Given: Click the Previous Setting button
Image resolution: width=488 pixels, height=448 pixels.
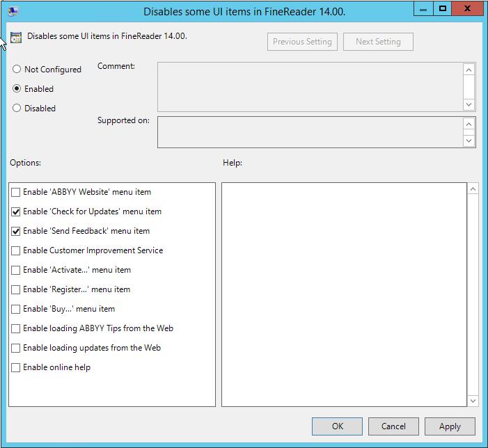Looking at the screenshot, I should click(302, 42).
